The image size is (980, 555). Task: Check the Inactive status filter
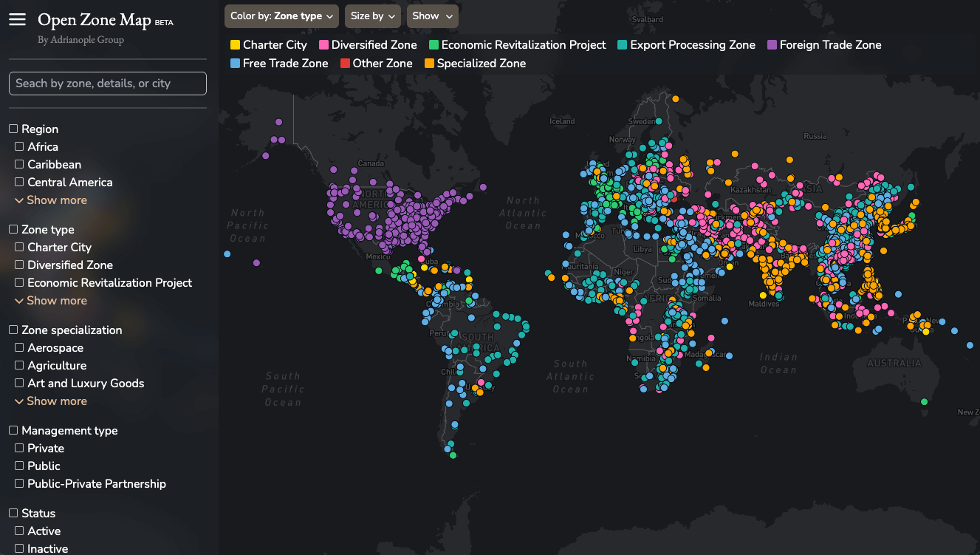click(19, 549)
